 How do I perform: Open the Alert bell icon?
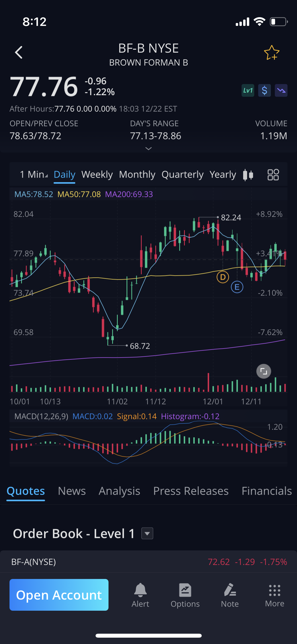tap(140, 595)
